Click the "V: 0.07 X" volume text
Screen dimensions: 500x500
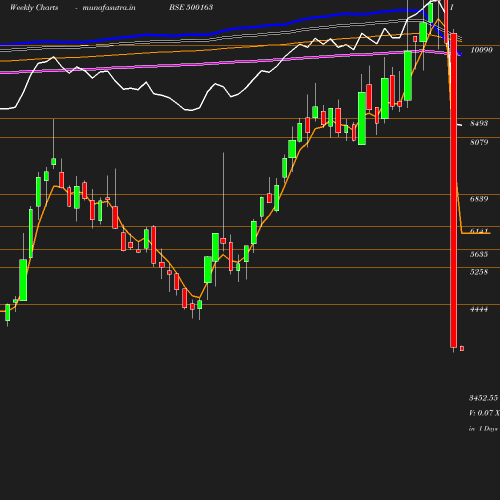point(484,413)
